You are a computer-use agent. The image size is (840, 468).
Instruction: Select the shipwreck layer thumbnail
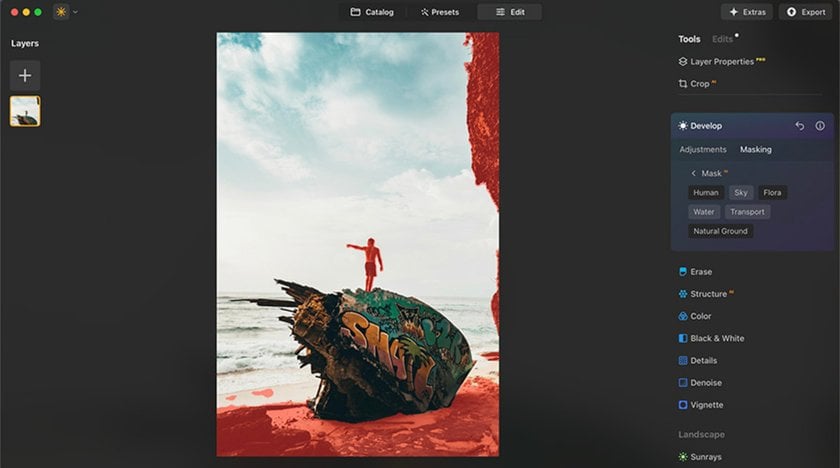(x=25, y=111)
